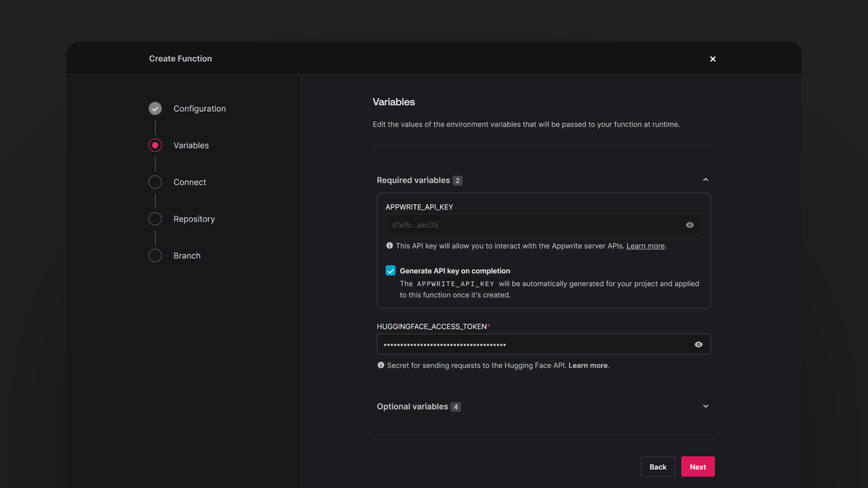868x488 pixels.
Task: Reveal the HUGGINGFACE_ACCESS_TOKEN value
Action: (698, 344)
